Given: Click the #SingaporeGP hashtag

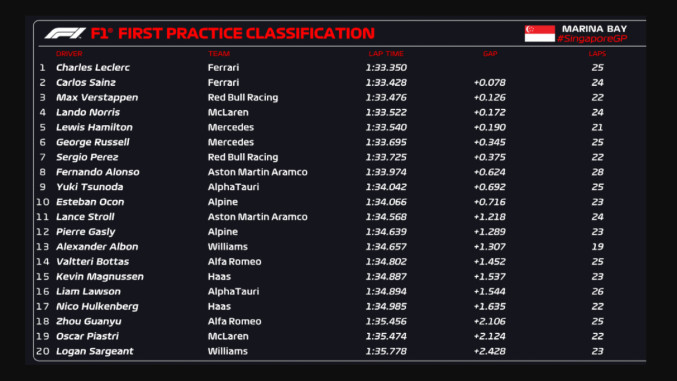Looking at the screenshot, I should [592, 39].
